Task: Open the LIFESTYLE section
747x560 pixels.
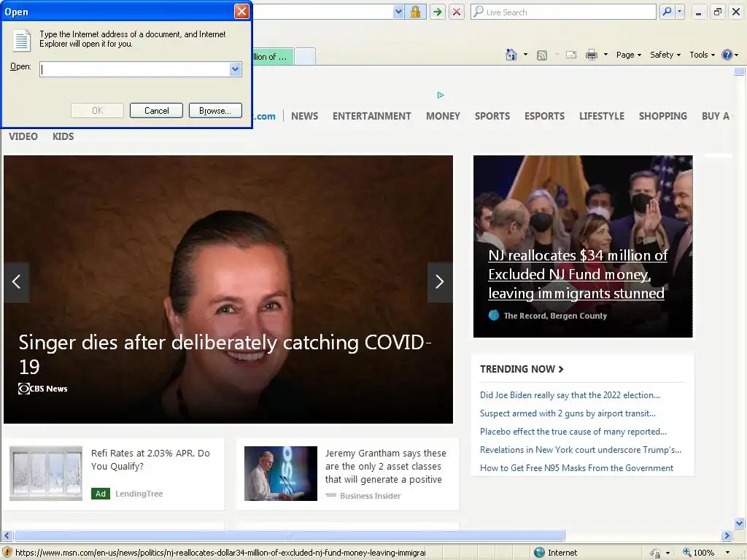Action: 602,116
